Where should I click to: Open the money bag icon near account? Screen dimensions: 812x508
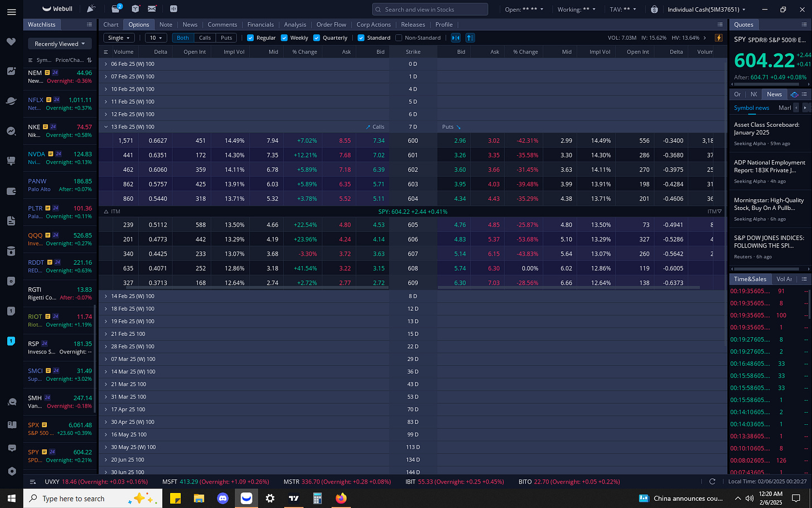[x=654, y=9]
